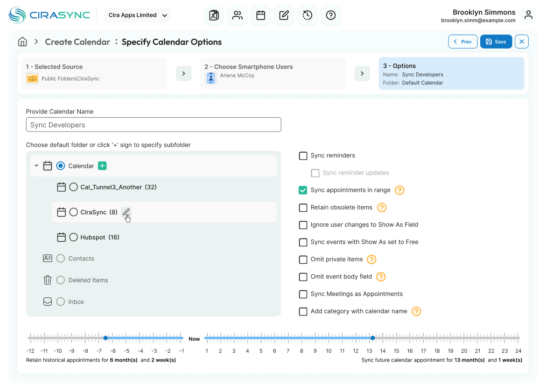
Task: Collapse the Calendar folder tree
Action: (x=36, y=166)
